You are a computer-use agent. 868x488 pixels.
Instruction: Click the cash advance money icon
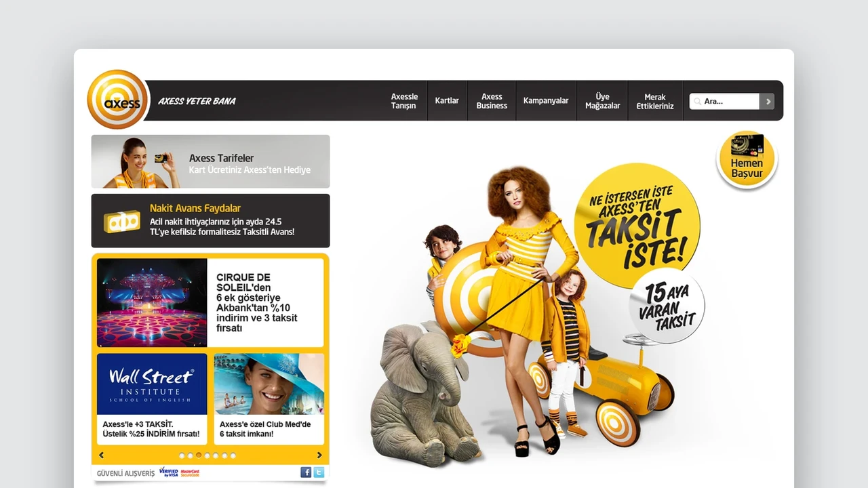click(122, 221)
